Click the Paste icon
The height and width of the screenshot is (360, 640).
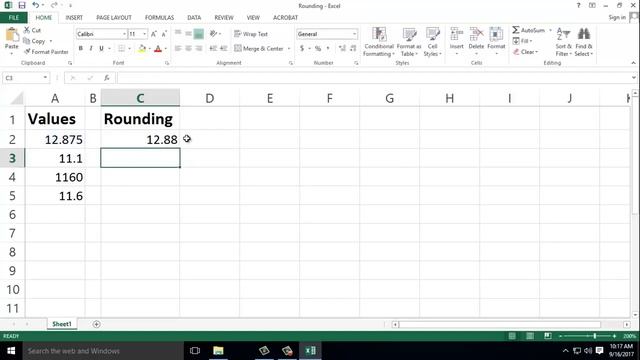(12, 35)
